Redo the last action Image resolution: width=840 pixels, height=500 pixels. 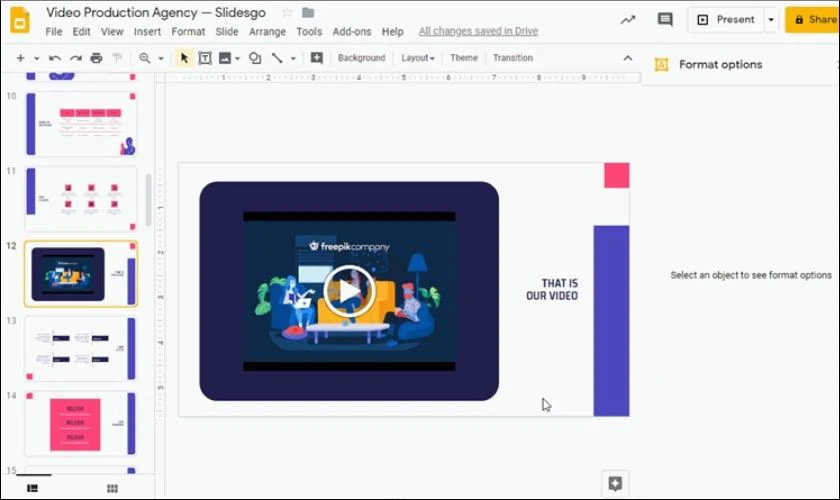(x=76, y=58)
